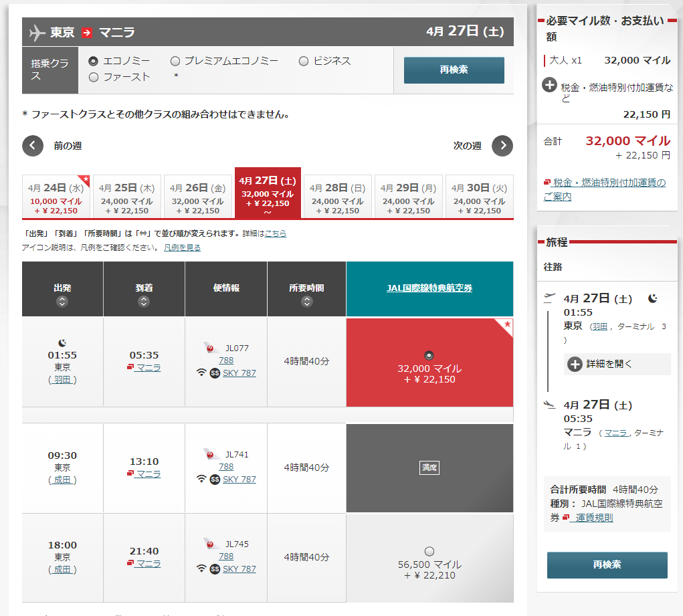
Task: Click the arrival column sort icon
Action: point(144,302)
